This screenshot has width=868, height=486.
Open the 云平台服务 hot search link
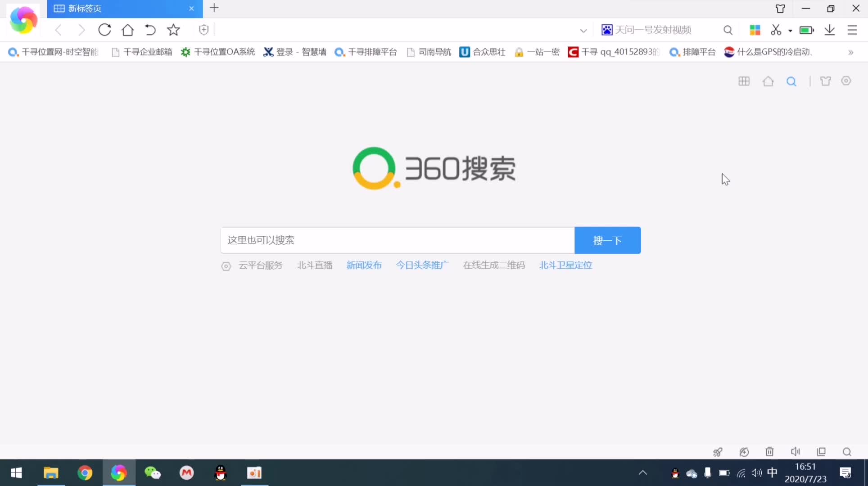coord(261,265)
